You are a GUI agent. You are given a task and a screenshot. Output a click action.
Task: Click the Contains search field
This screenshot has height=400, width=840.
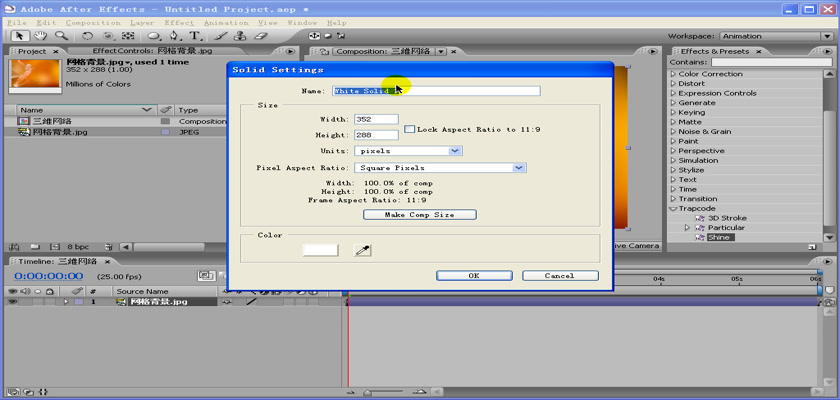coord(770,63)
